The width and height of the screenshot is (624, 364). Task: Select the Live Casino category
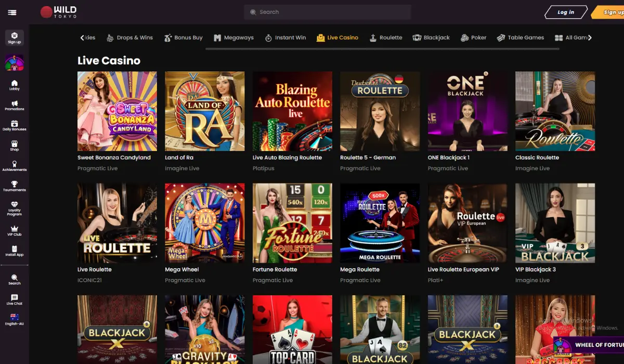(x=337, y=37)
